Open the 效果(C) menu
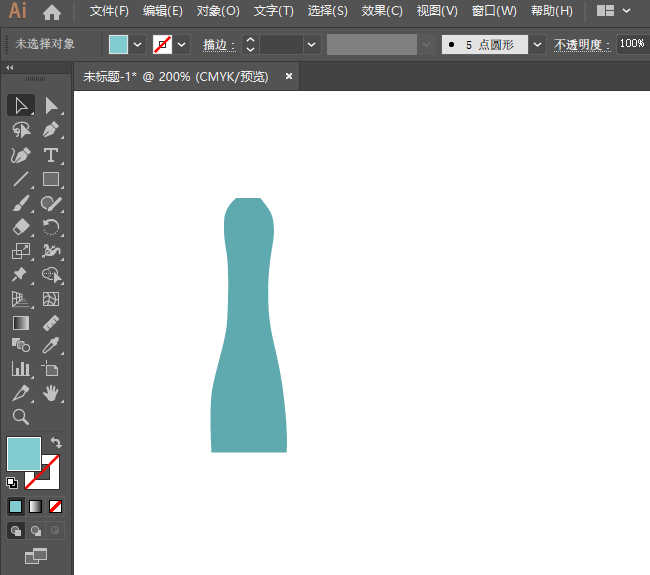The width and height of the screenshot is (650, 575). coord(382,11)
